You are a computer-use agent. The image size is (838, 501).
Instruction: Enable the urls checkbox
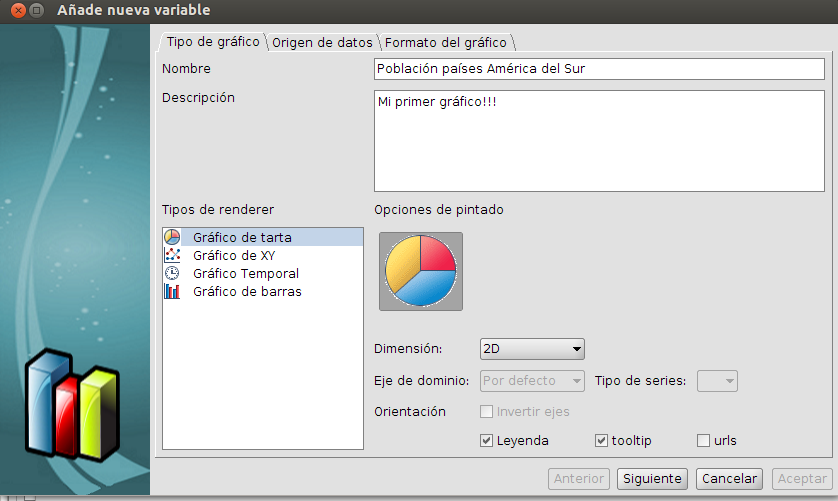703,440
